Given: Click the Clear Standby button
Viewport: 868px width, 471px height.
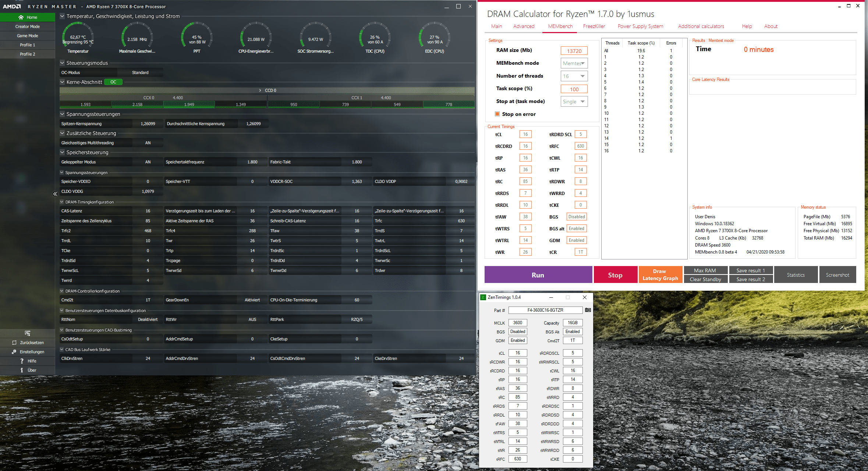Looking at the screenshot, I should point(705,279).
